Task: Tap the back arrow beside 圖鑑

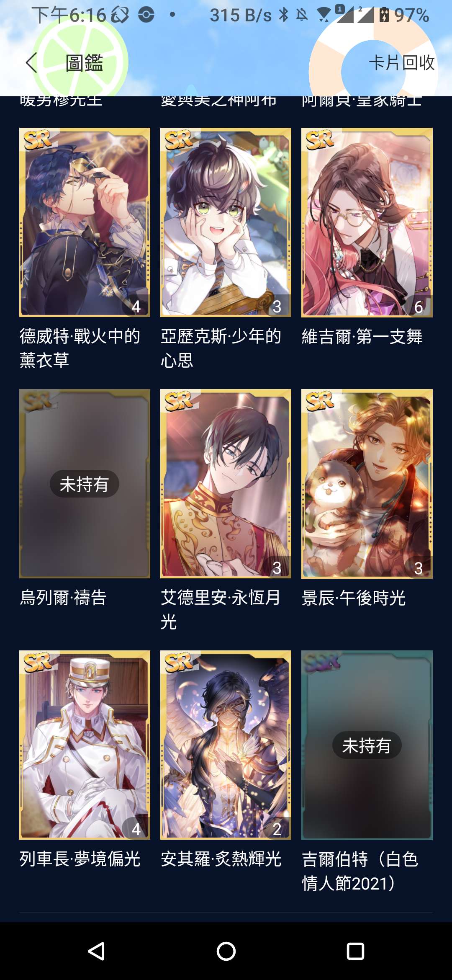Action: coord(31,63)
